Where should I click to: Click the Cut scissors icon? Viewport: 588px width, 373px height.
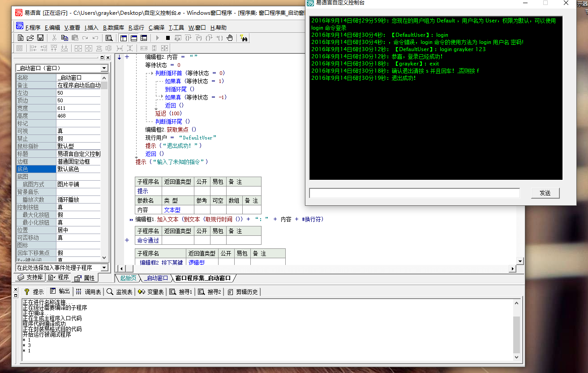tap(54, 38)
